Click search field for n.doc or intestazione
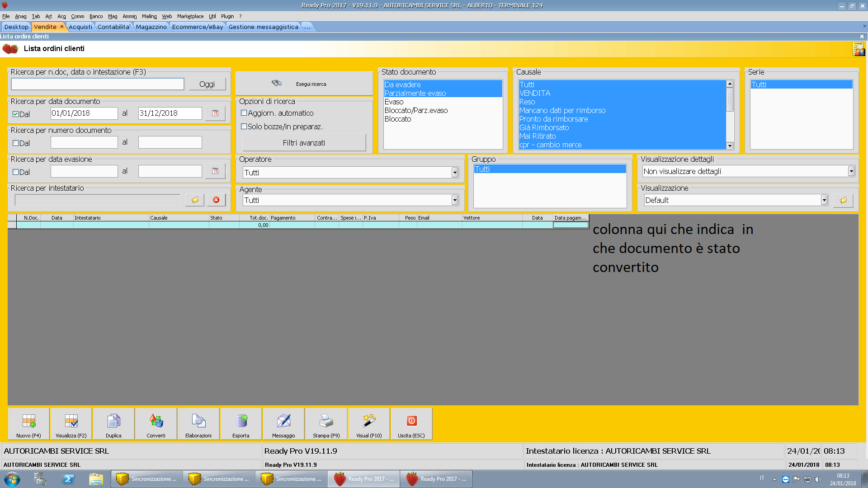 [98, 84]
